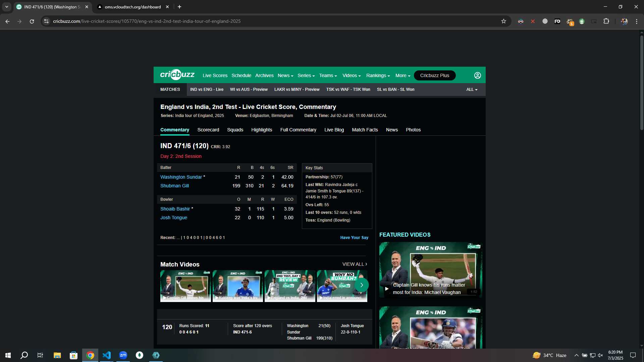Click VIEW ALL match videos

355,264
